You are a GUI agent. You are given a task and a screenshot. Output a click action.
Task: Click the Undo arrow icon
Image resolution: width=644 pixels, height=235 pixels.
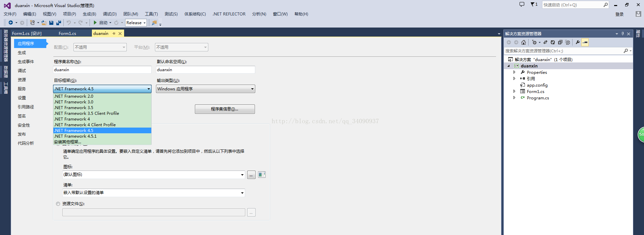[x=69, y=22]
